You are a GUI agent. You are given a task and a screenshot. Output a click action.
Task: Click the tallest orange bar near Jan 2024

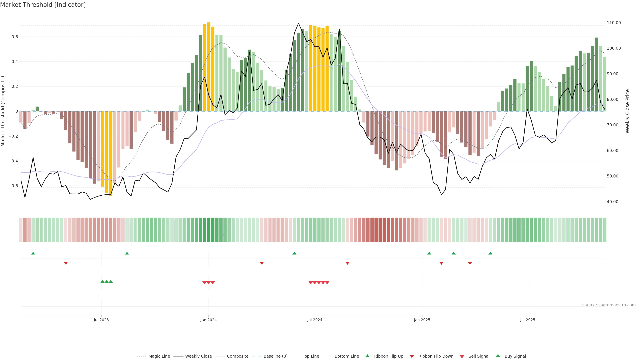pyautogui.click(x=208, y=67)
